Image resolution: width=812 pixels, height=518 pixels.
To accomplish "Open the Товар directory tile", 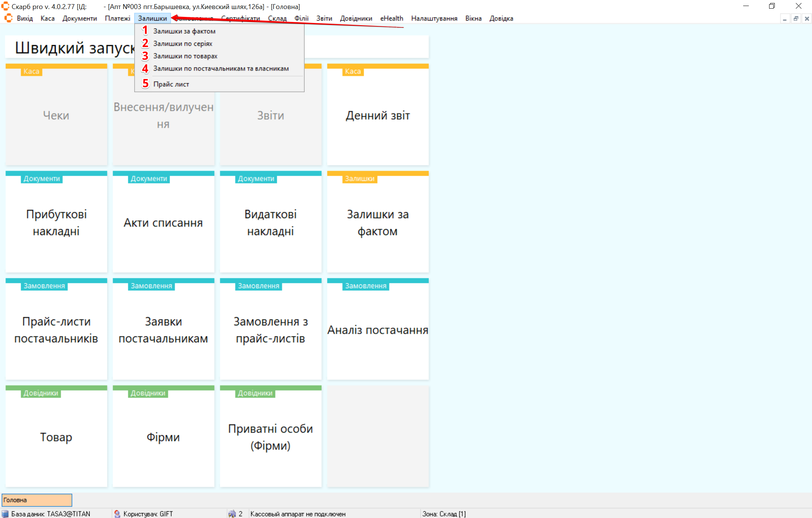I will (x=56, y=437).
